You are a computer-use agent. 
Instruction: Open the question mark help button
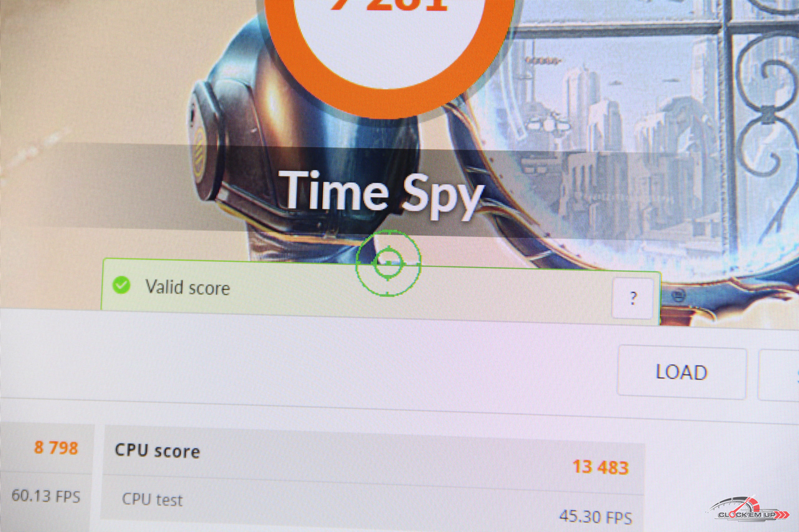point(633,298)
